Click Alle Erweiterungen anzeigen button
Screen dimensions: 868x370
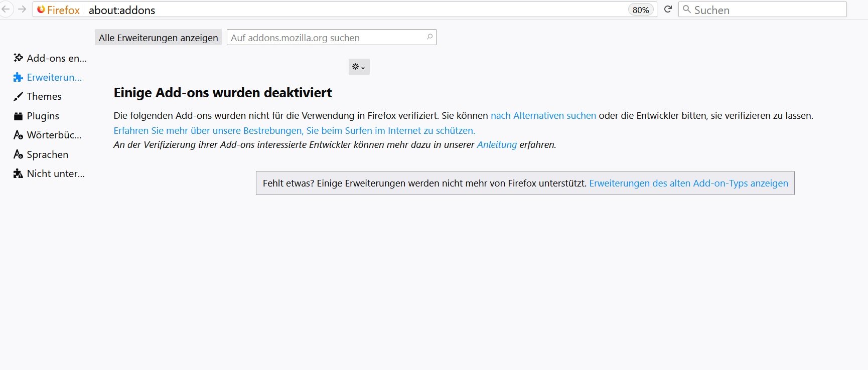158,38
